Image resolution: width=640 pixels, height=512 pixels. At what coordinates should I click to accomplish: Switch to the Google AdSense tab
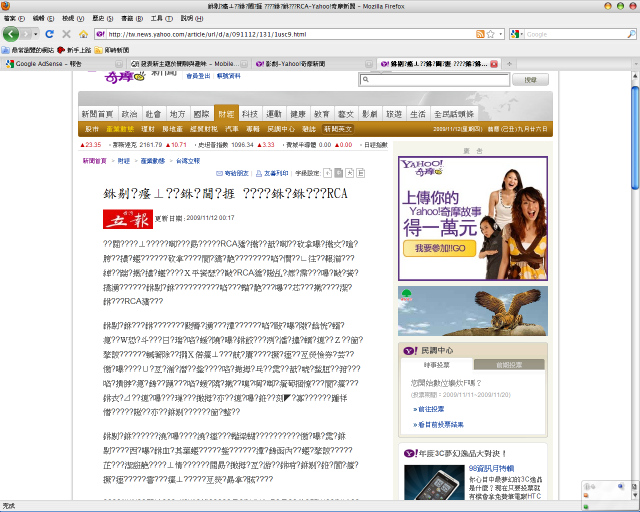[x=58, y=64]
